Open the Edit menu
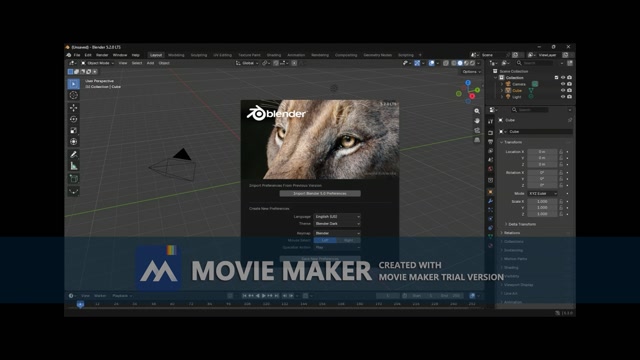The width and height of the screenshot is (640, 360). (88, 55)
